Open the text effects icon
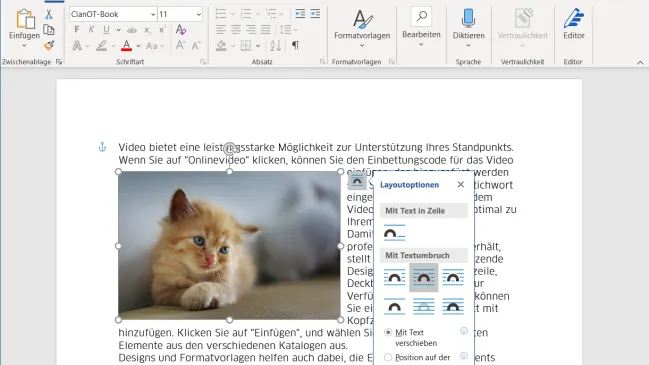 [x=77, y=46]
